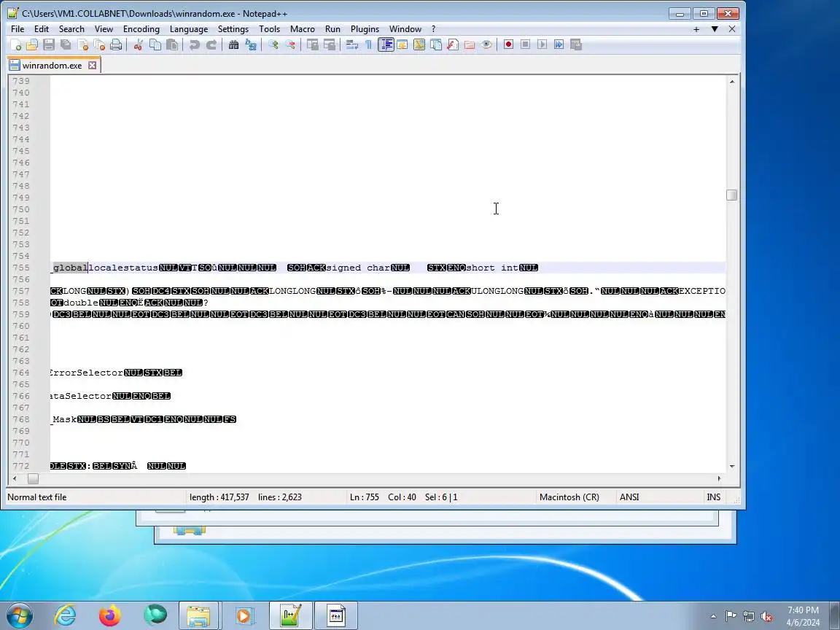
Task: Open the Plugins menu
Action: pyautogui.click(x=365, y=29)
